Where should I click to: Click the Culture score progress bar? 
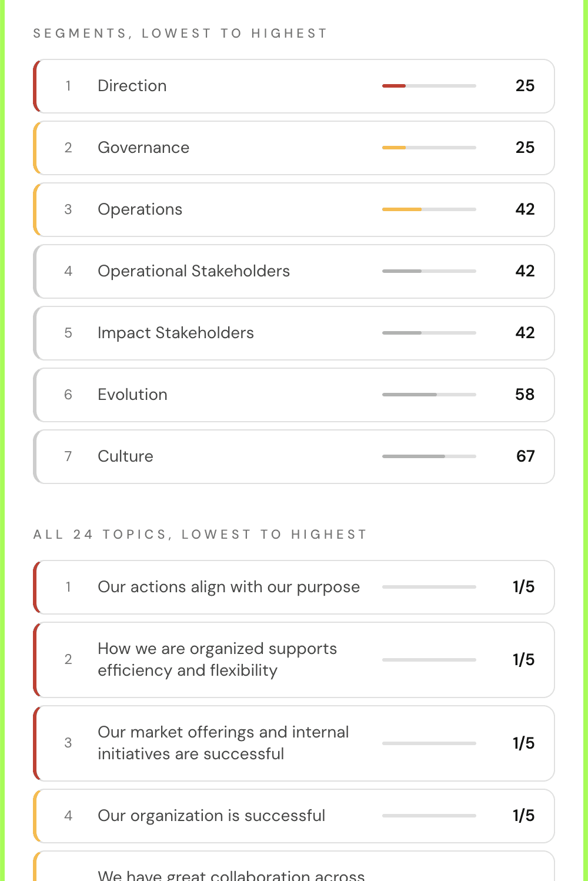[429, 456]
